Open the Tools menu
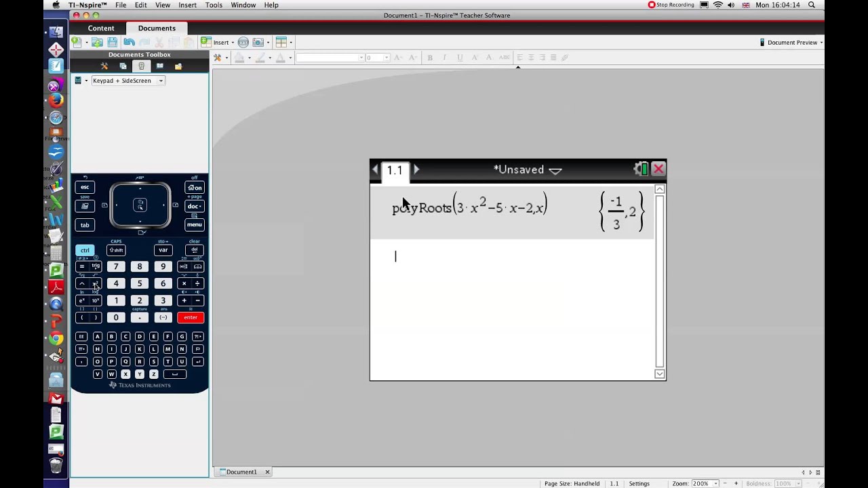The height and width of the screenshot is (488, 868). coord(214,5)
